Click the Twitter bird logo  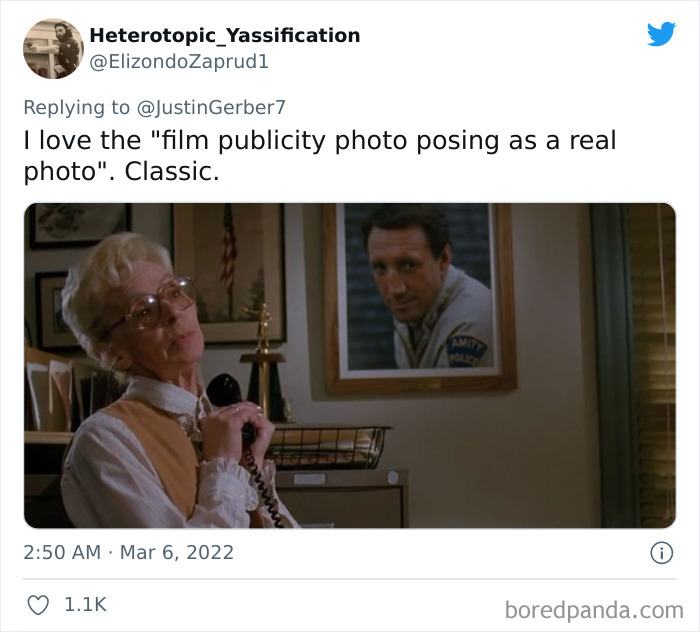(x=661, y=33)
